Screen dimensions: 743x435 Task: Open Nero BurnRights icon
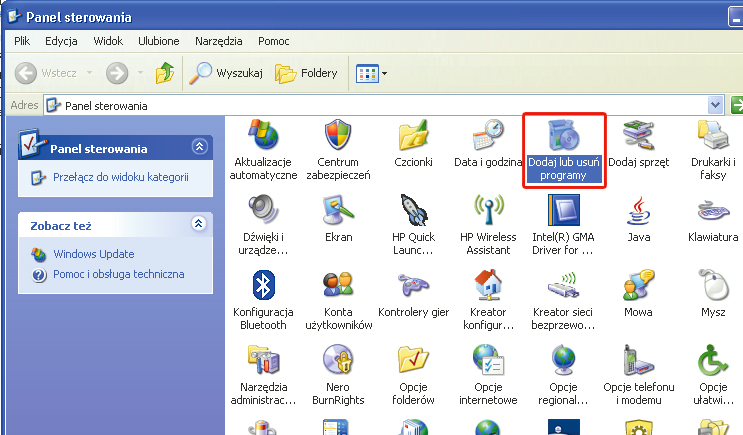336,360
